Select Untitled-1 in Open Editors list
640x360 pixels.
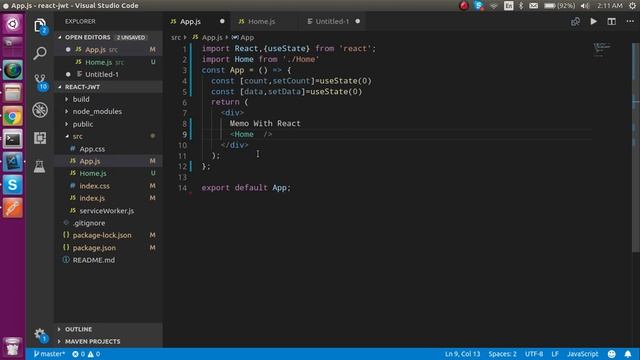point(108,74)
